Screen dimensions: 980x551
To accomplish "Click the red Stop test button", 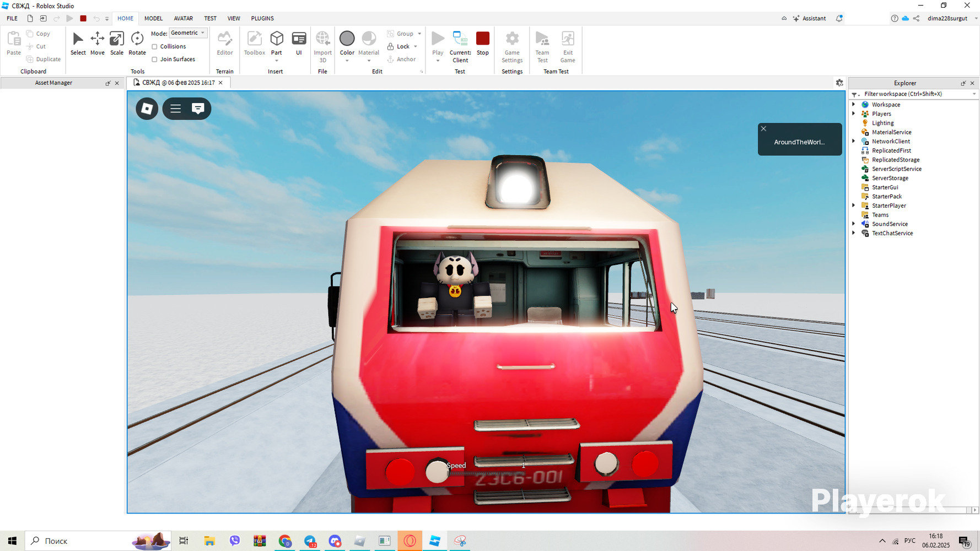I will click(x=482, y=43).
